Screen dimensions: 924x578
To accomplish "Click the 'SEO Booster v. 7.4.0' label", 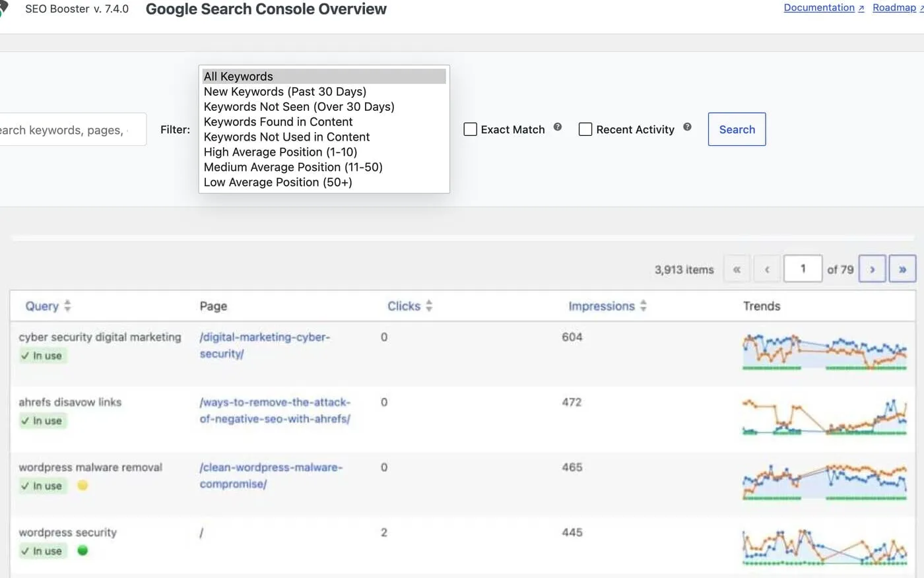I will pos(77,9).
